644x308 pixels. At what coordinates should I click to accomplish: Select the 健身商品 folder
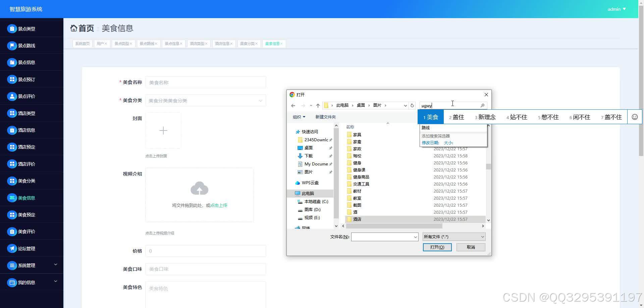point(361,177)
